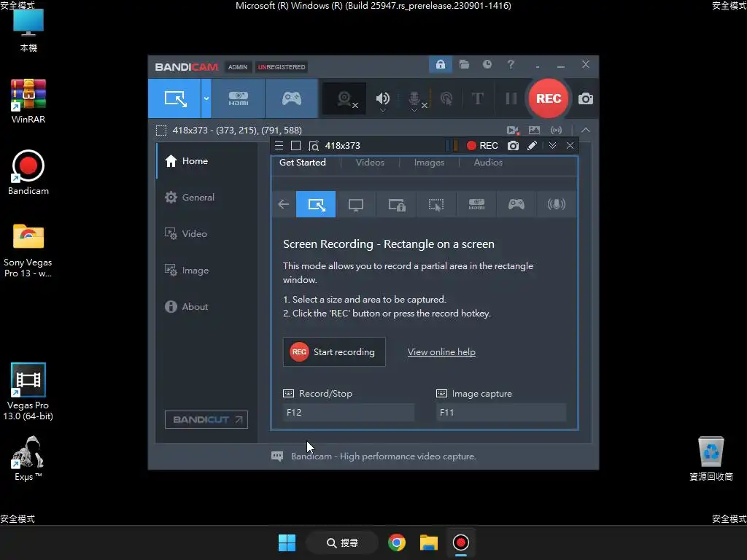Click the speech bubble icon in footer

[x=276, y=456]
